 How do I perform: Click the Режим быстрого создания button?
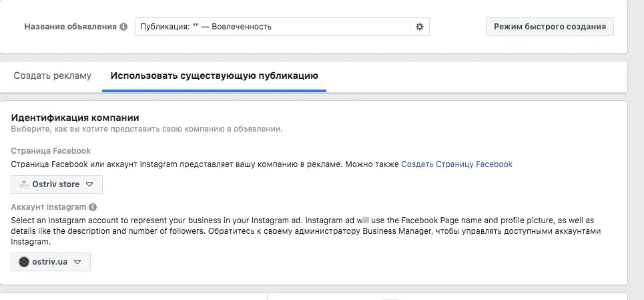pyautogui.click(x=549, y=27)
